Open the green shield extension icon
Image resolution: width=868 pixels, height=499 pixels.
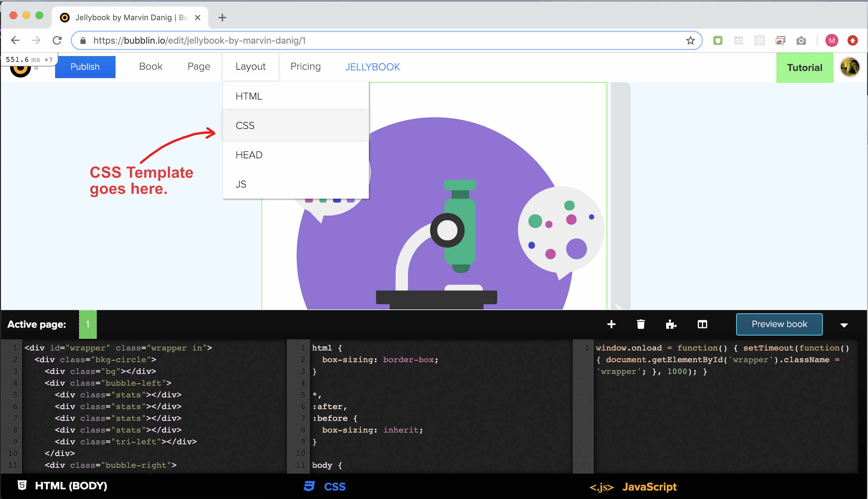click(718, 41)
